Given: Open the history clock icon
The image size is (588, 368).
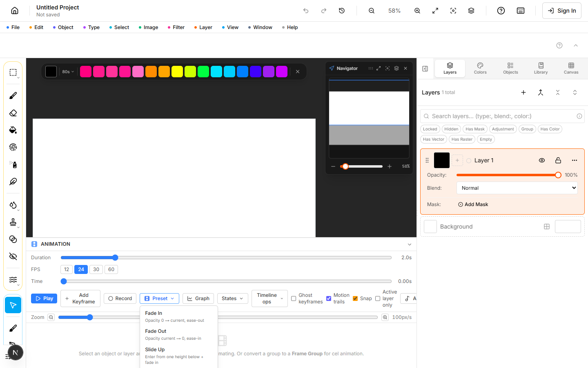Looking at the screenshot, I should [342, 11].
